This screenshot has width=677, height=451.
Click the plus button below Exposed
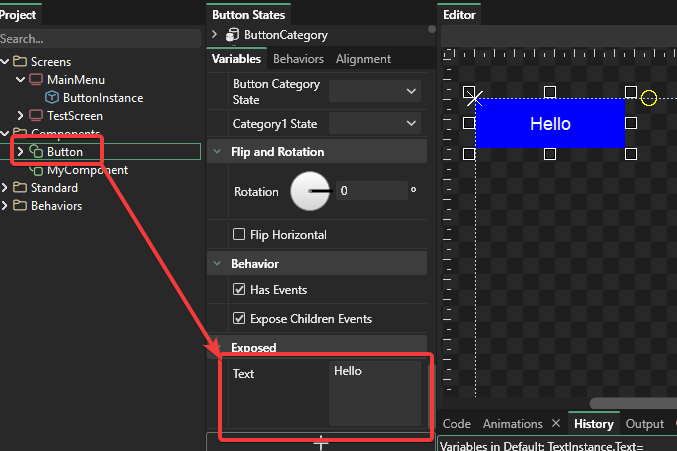point(320,441)
